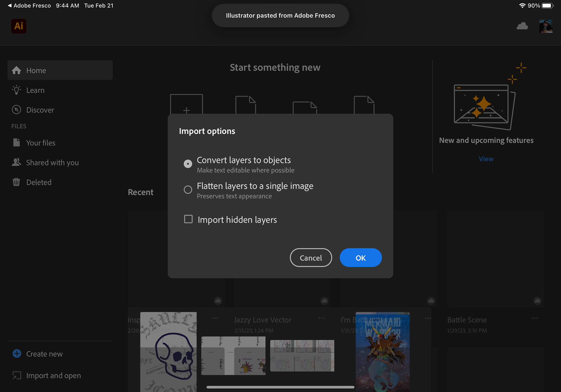The image size is (561, 392).
Task: Enable Import hidden layers checkbox
Action: pyautogui.click(x=188, y=219)
